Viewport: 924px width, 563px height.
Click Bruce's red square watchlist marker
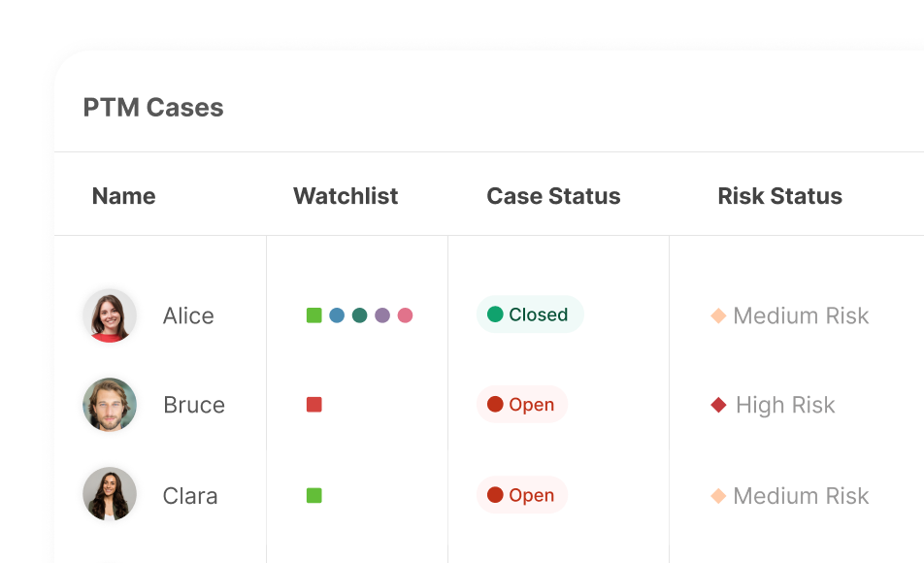(x=313, y=405)
